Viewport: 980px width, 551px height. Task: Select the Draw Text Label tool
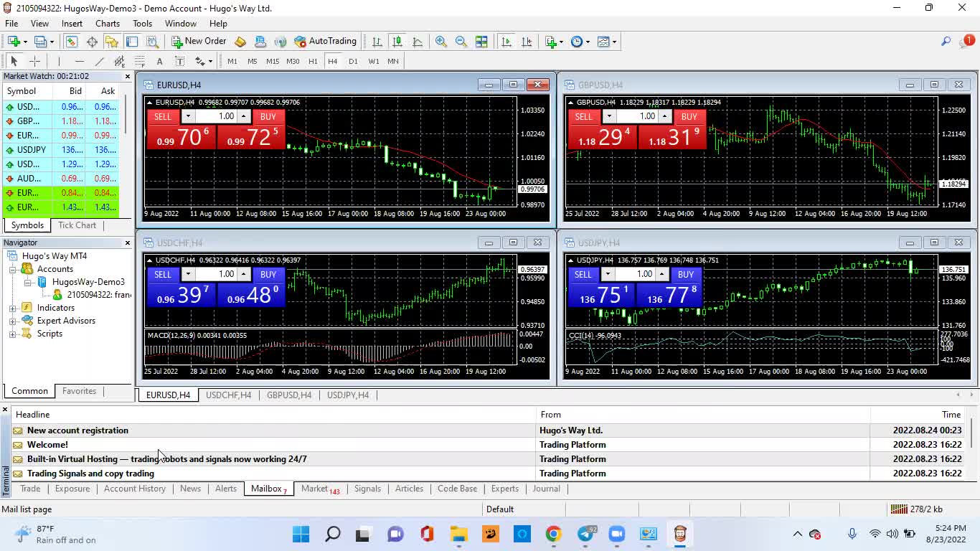click(x=179, y=61)
